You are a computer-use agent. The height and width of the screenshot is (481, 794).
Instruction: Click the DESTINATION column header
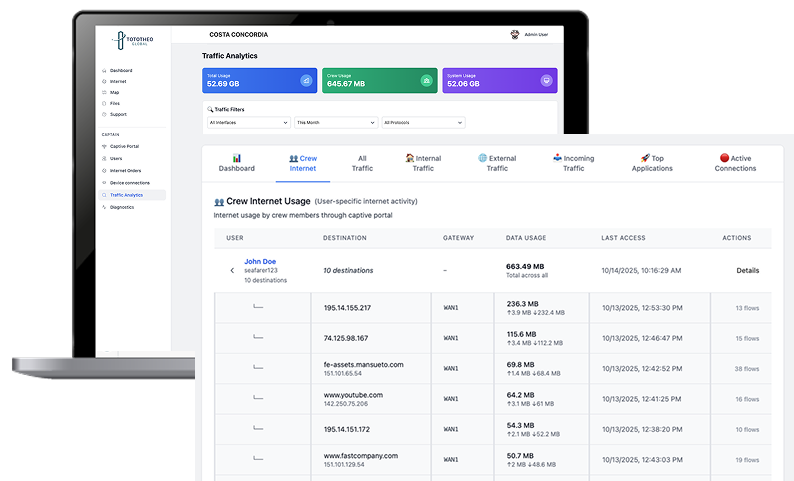(345, 237)
